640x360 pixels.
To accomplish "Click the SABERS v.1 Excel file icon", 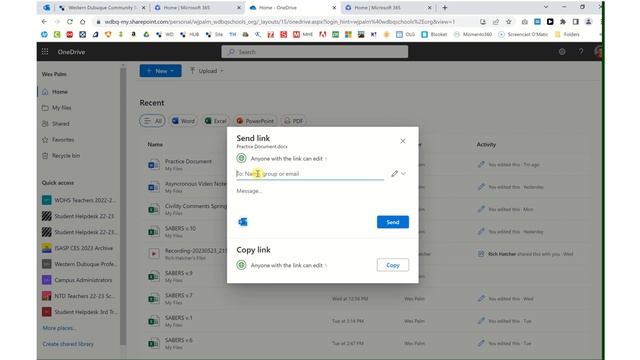I will click(153, 321).
